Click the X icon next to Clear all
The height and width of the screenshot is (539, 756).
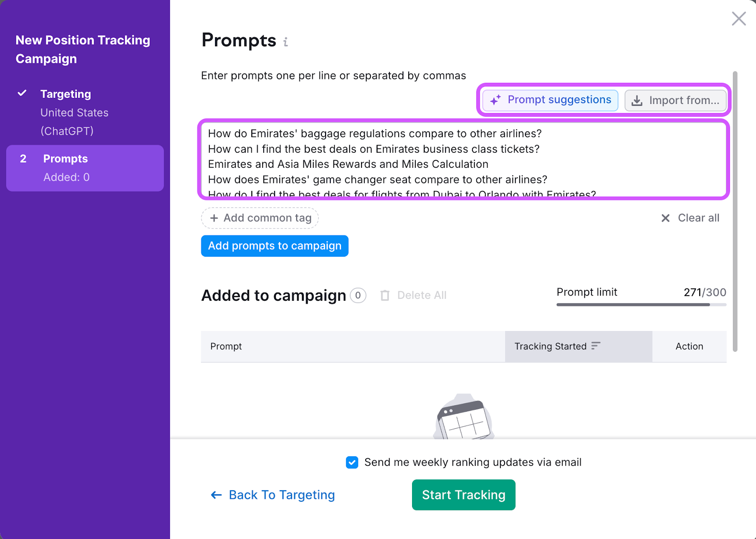(665, 218)
